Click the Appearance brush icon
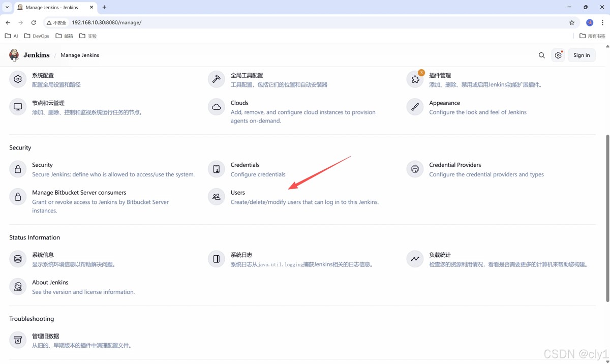Viewport: 610px width, 364px height. coord(415,107)
